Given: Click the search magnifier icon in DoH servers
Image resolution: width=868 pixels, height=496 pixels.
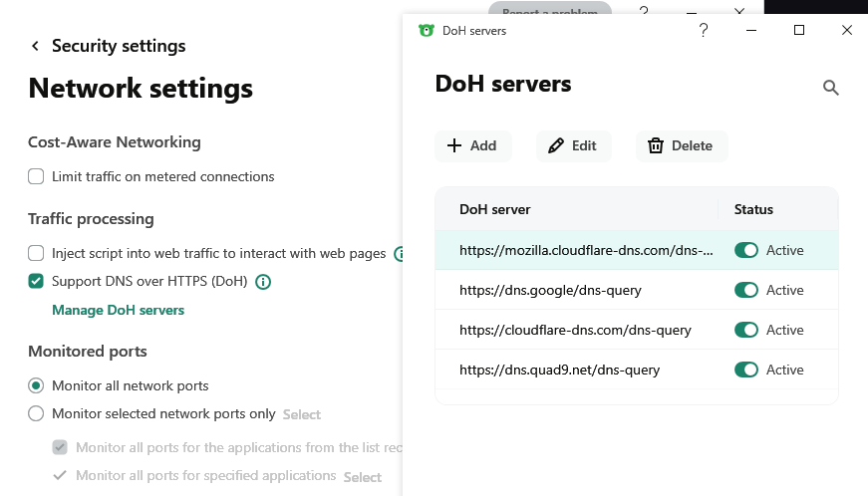Looking at the screenshot, I should pyautogui.click(x=830, y=88).
